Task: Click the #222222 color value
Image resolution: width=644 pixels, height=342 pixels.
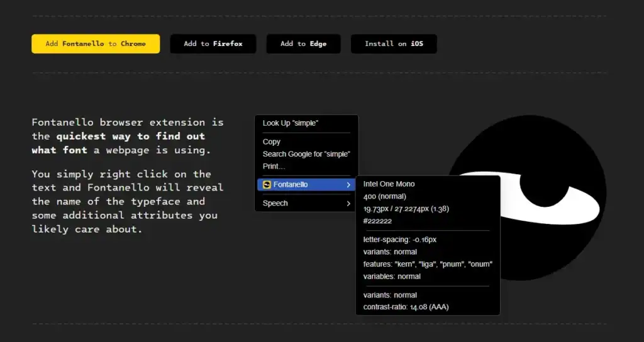Action: [x=377, y=221]
